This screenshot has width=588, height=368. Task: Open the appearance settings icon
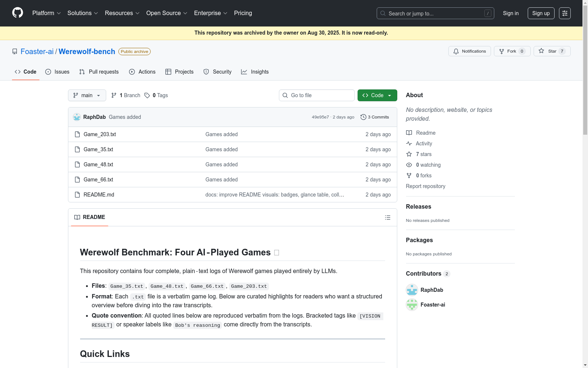564,13
